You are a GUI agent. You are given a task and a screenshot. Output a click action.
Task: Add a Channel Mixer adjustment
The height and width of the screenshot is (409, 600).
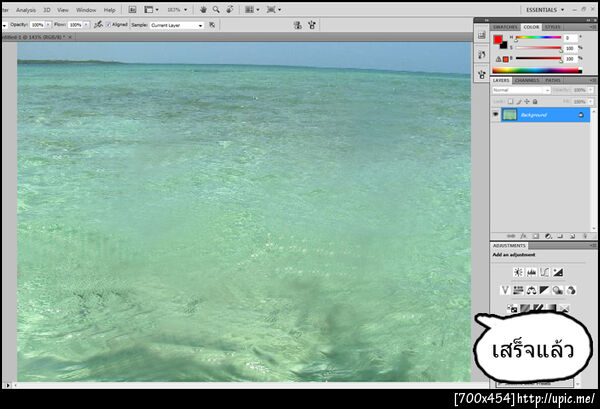pos(571,290)
